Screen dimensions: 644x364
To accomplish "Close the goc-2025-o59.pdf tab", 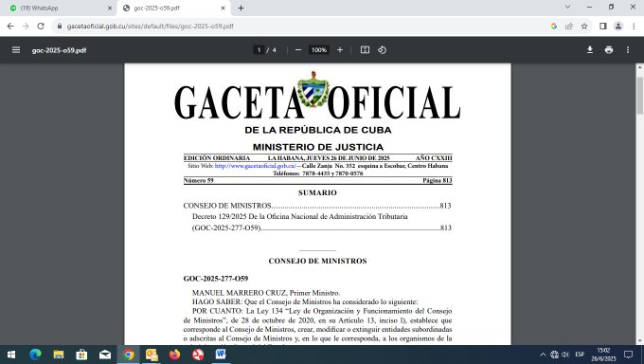I will [223, 8].
